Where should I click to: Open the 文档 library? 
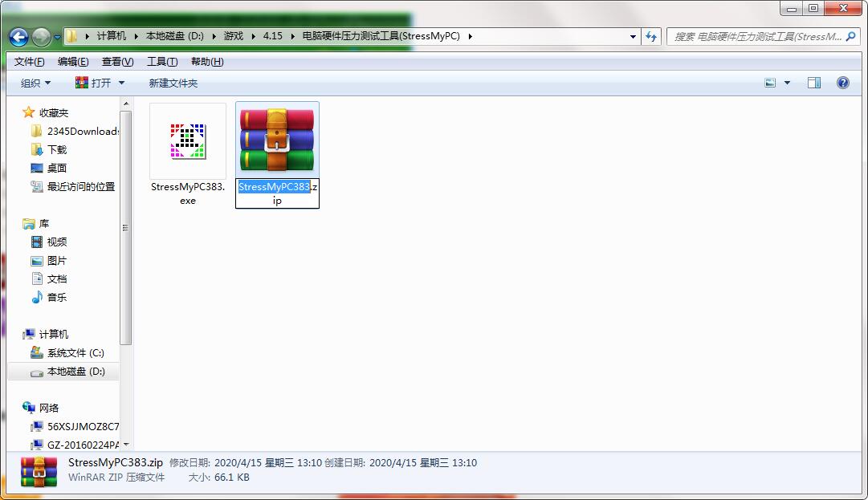[56, 278]
